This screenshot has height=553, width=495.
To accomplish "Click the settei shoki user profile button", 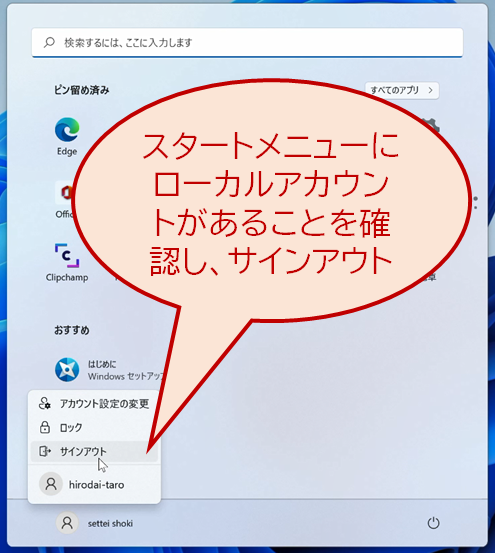I will point(94,523).
